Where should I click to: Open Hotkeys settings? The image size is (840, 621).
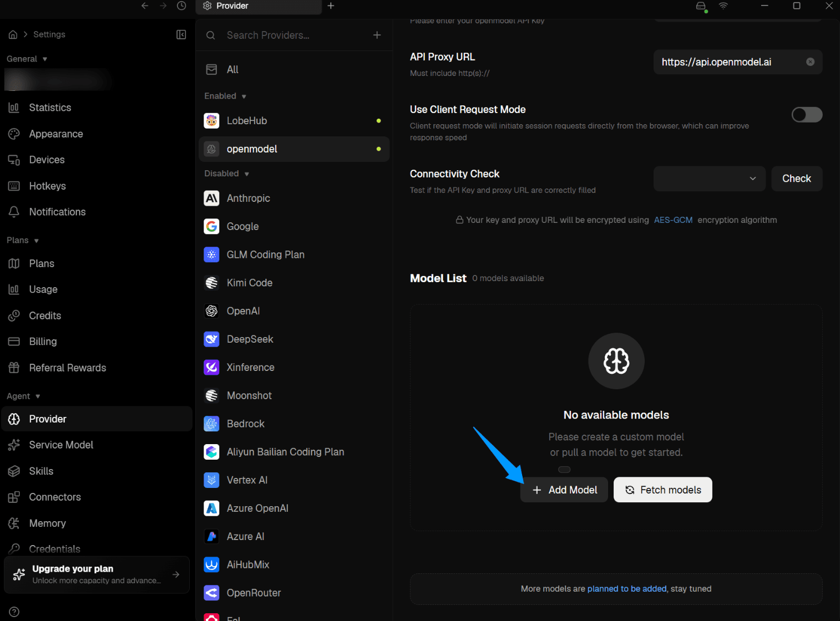(97, 186)
